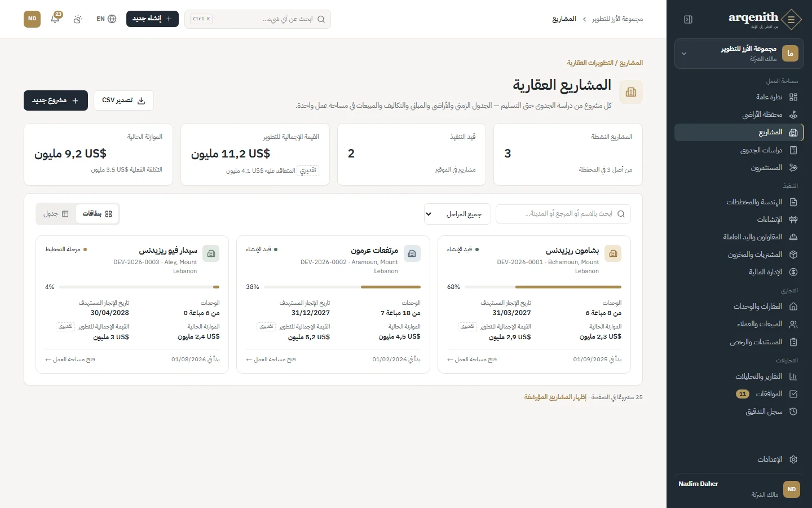Image resolution: width=812 pixels, height=508 pixels.
Task: Click the تصدير CSV export button
Action: point(123,100)
